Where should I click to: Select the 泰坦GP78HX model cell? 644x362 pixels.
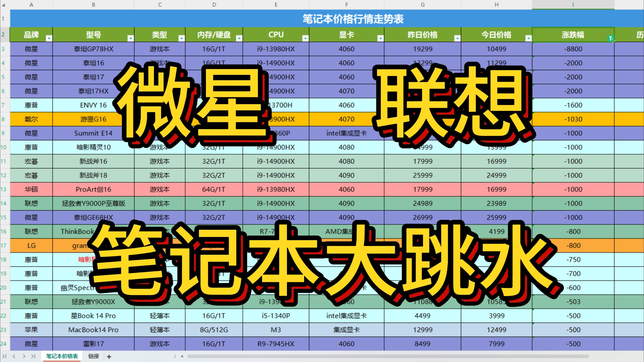coord(93,49)
